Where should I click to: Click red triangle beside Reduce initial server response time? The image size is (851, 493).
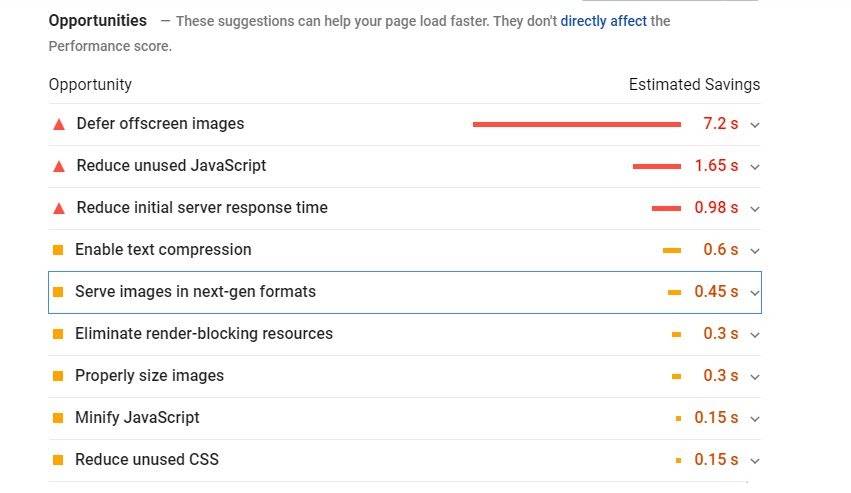(58, 208)
